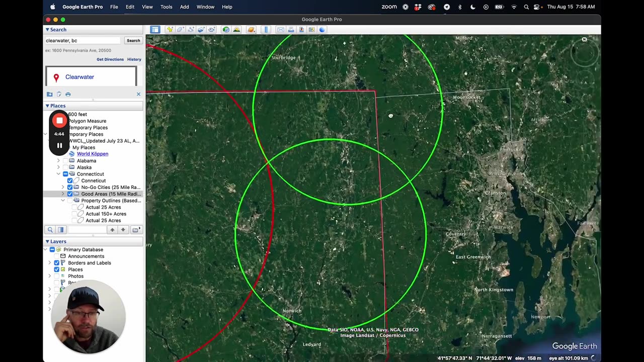
Task: Open the Add menu
Action: [185, 7]
